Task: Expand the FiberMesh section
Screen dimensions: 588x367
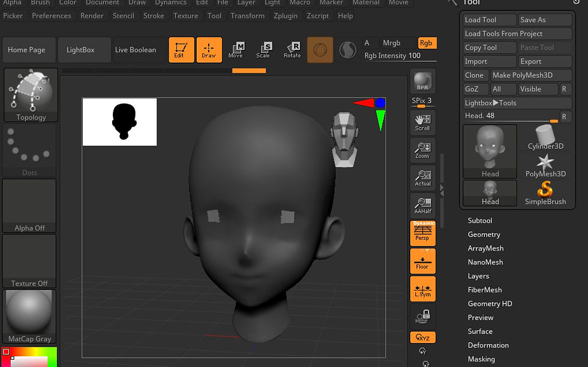Action: (x=485, y=290)
